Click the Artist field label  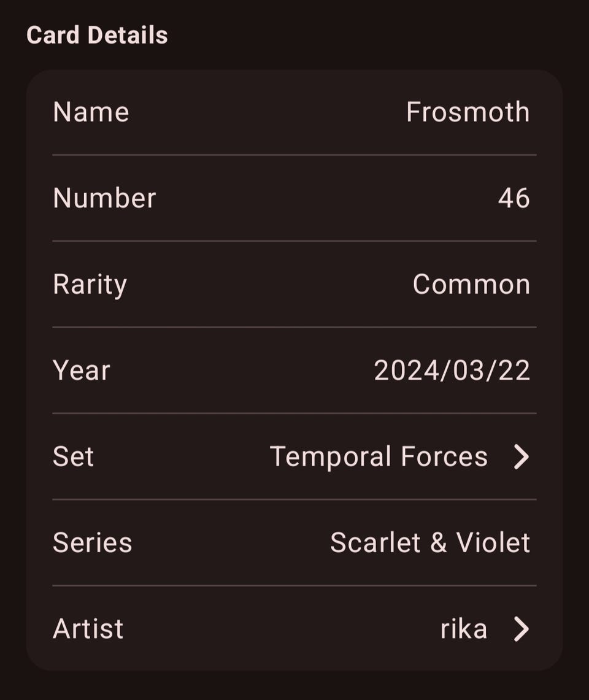pyautogui.click(x=88, y=629)
